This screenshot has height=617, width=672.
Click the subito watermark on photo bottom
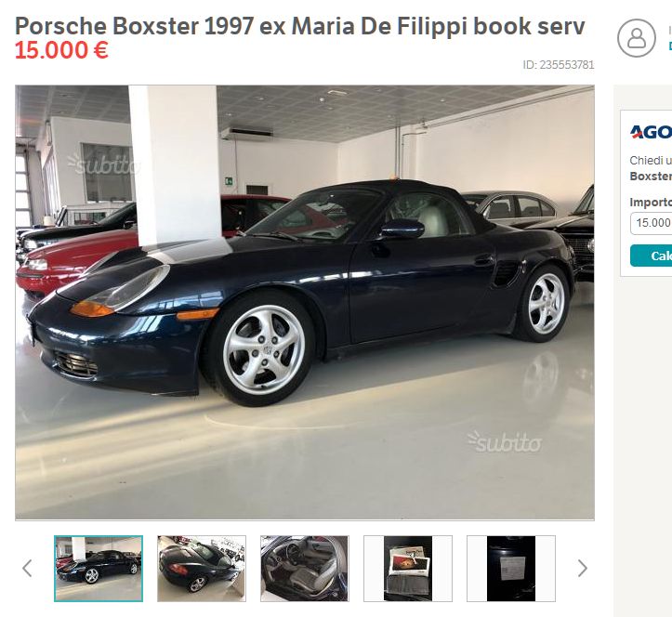(x=505, y=442)
